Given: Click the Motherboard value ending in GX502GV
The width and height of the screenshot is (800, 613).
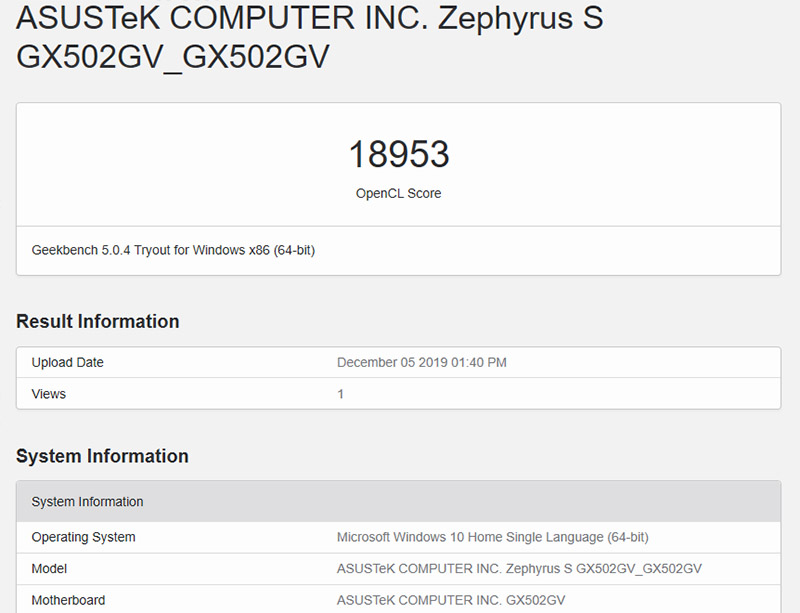Looking at the screenshot, I should (x=451, y=600).
